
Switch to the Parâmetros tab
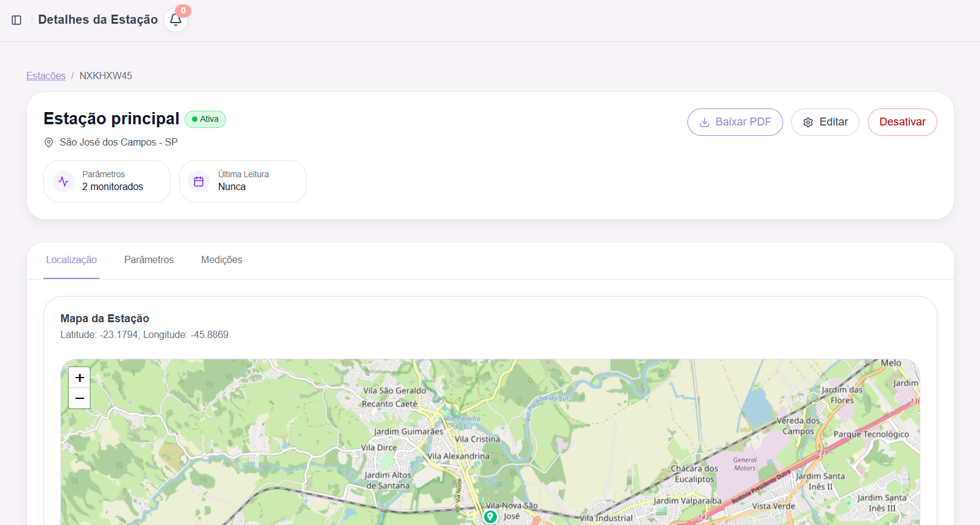[x=149, y=260]
